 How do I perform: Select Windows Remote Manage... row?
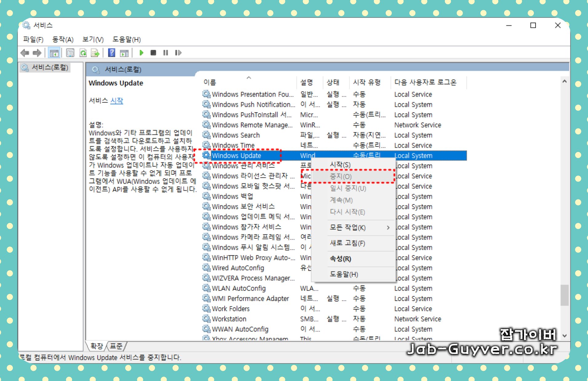coord(334,125)
